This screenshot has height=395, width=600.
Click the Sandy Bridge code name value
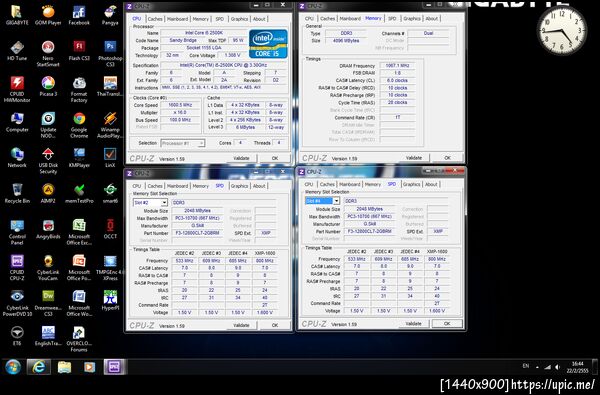(x=184, y=41)
